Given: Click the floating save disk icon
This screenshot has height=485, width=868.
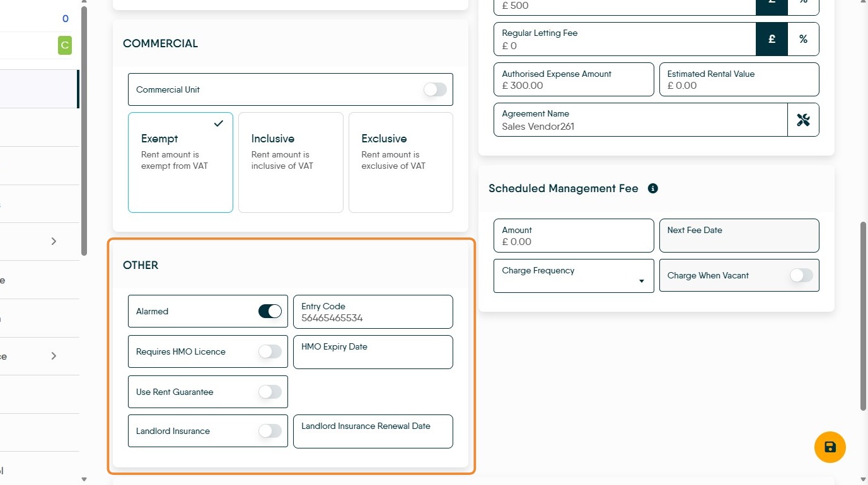Looking at the screenshot, I should point(830,447).
